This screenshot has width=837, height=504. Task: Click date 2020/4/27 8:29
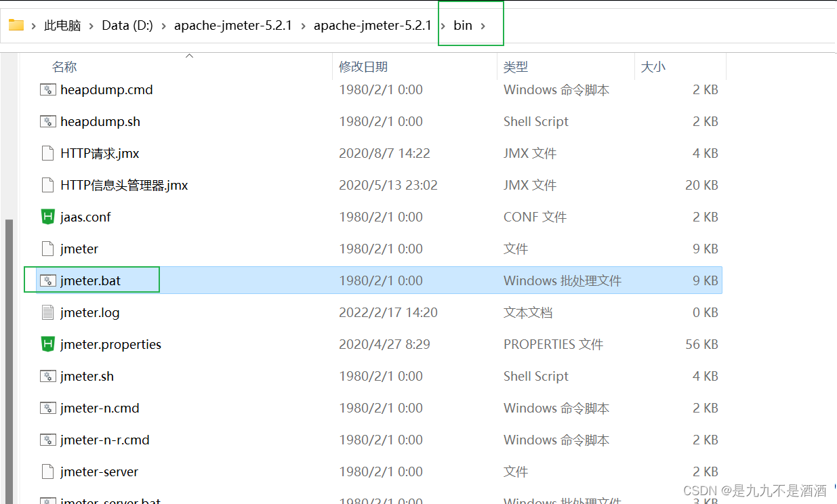(x=384, y=344)
